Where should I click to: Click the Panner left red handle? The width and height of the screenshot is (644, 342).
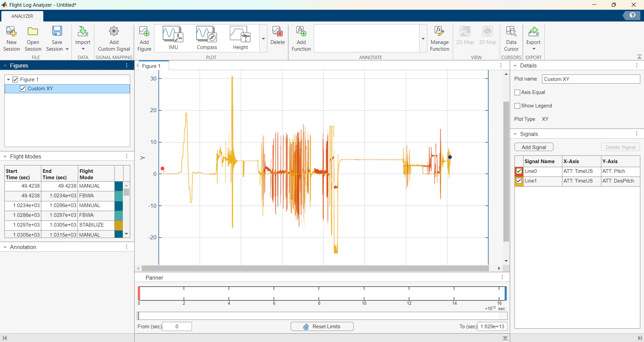139,293
